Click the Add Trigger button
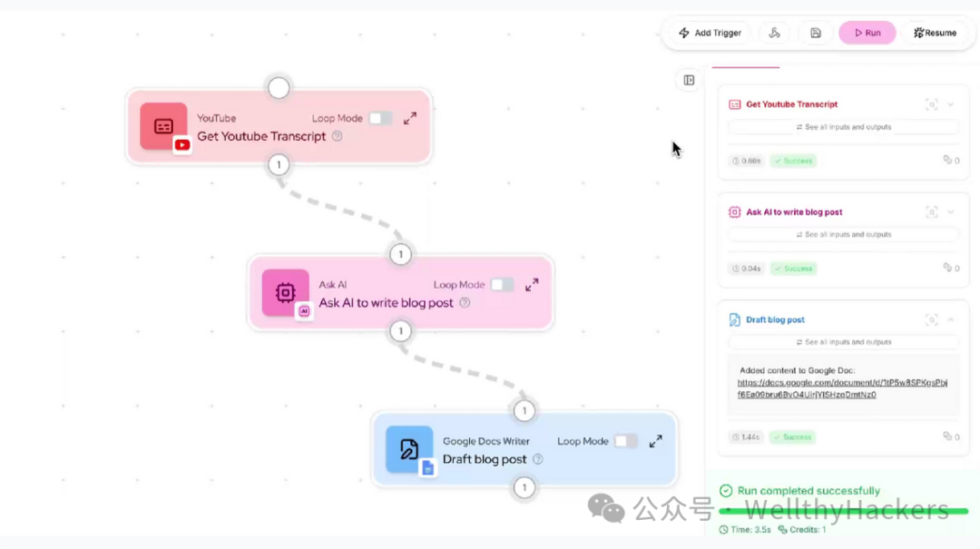980x549 pixels. pyautogui.click(x=710, y=33)
